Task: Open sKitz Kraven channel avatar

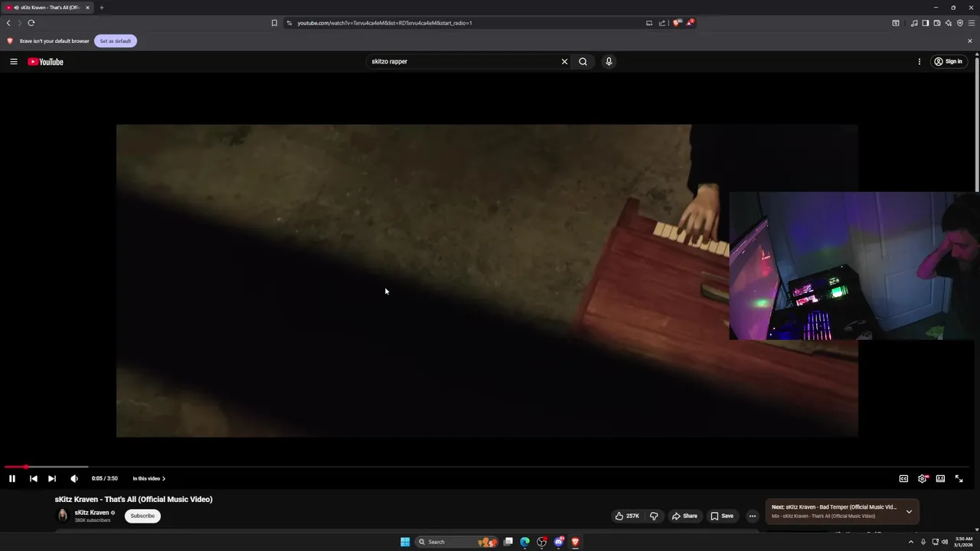Action: click(x=63, y=516)
